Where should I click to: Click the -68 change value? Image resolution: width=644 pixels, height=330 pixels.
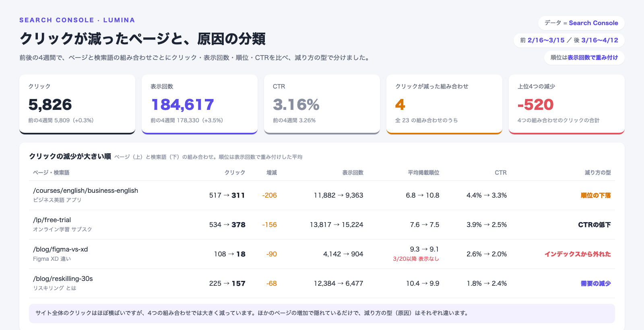271,283
